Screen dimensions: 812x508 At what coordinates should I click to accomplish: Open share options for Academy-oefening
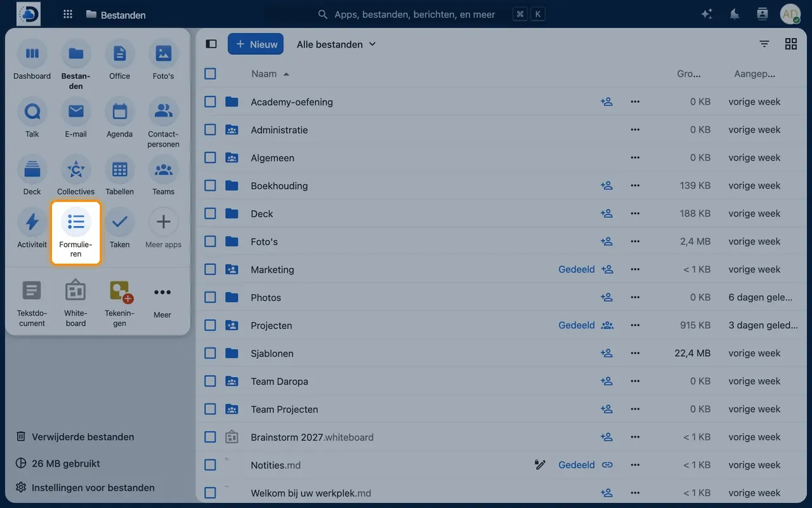(x=606, y=102)
